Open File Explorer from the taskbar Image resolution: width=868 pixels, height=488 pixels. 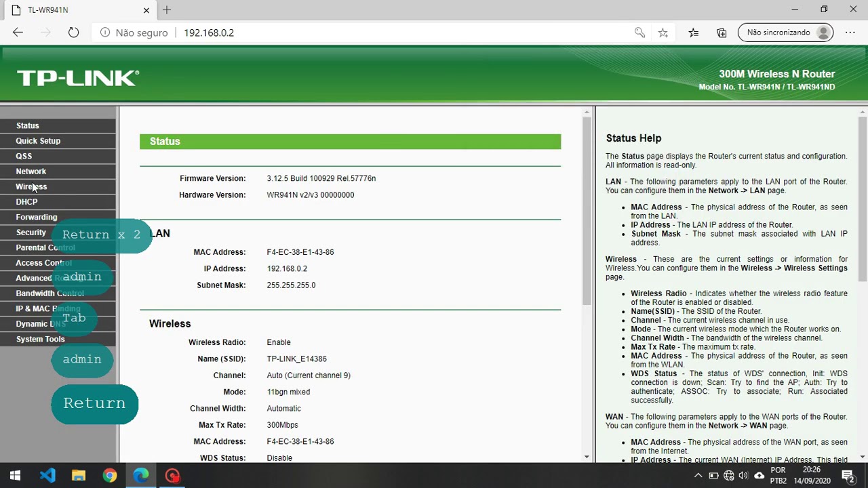(x=78, y=475)
